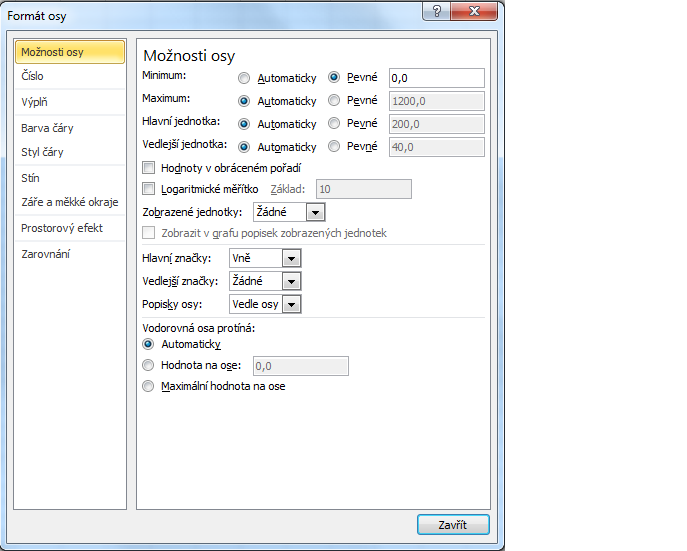687x551 pixels.
Task: Select Pevné for Hlavní jednotka
Action: 335,124
